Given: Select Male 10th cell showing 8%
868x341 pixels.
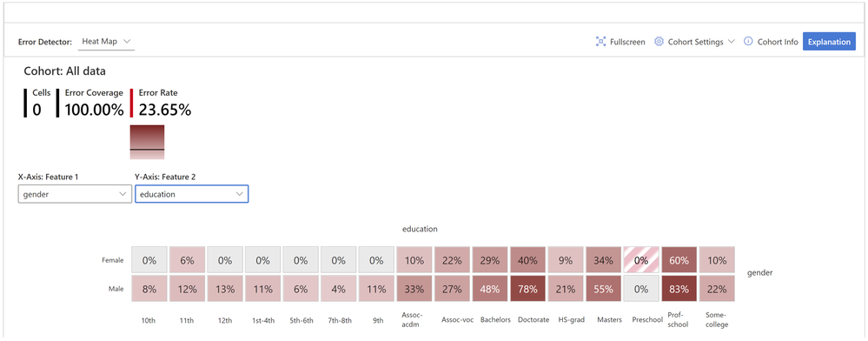Looking at the screenshot, I should tap(149, 288).
